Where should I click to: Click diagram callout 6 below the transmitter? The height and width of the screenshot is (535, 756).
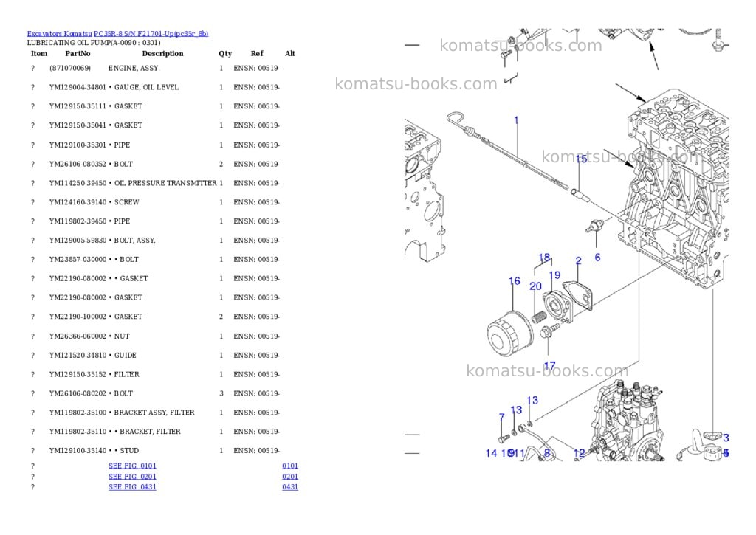597,258
